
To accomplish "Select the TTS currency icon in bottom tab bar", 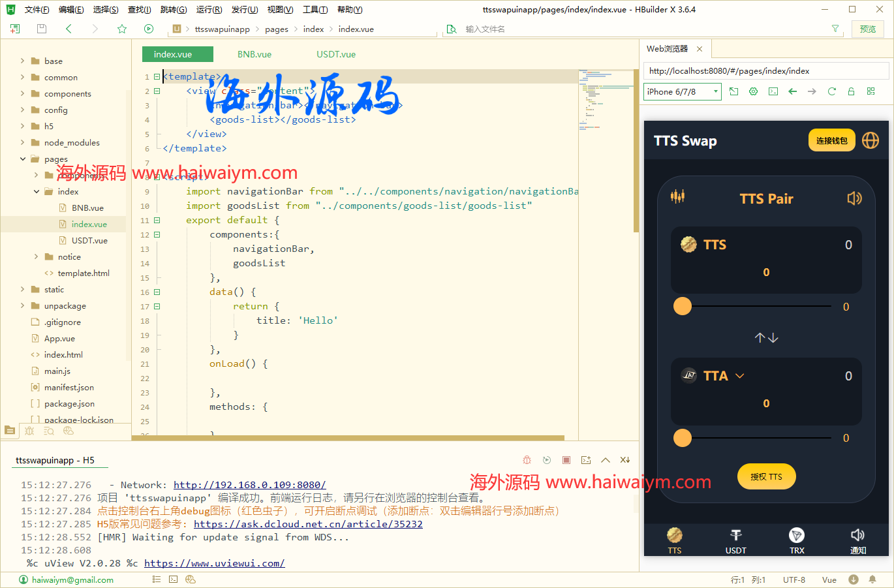I will click(674, 540).
